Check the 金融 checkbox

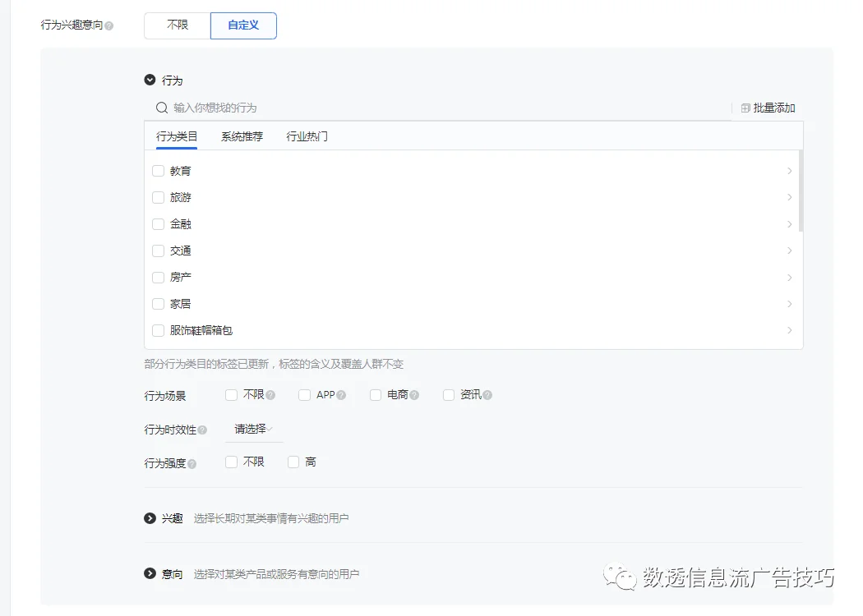coord(158,224)
